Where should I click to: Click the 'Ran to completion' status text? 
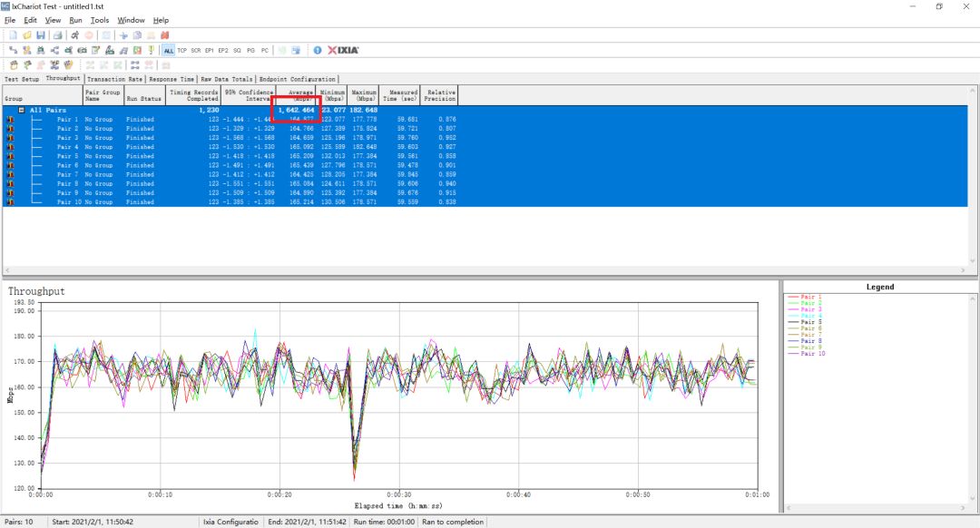453,522
